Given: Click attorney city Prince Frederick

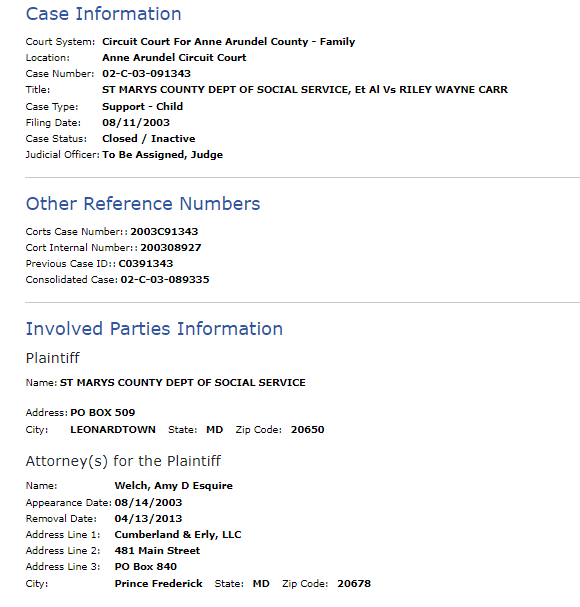Looking at the screenshot, I should pos(158,584).
